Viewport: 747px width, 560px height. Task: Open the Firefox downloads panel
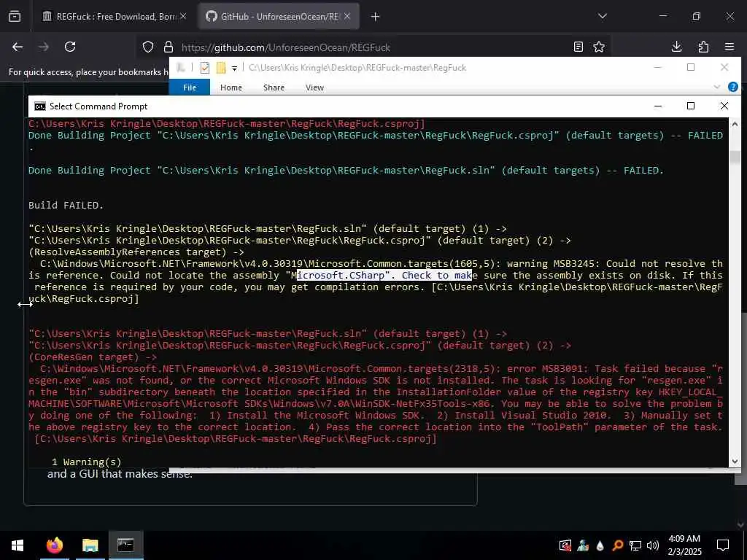676,47
